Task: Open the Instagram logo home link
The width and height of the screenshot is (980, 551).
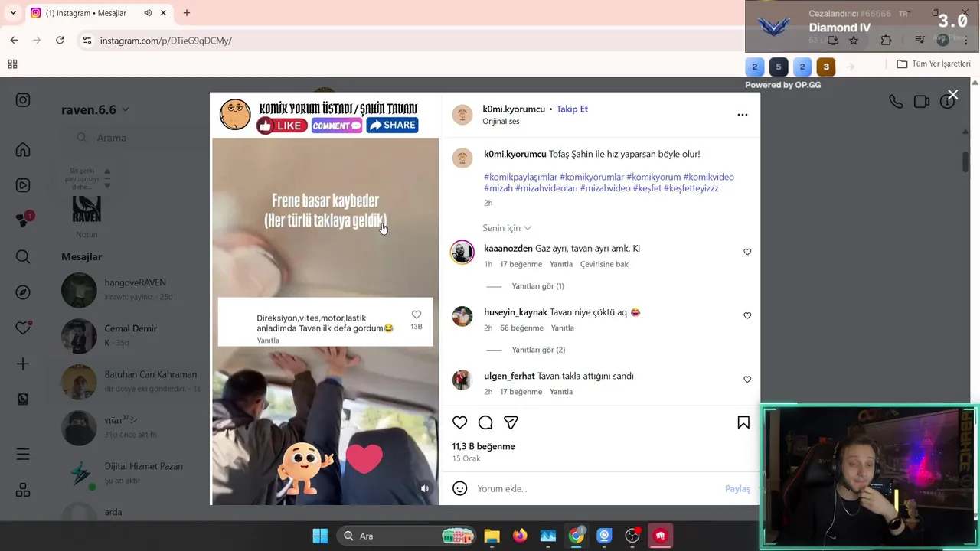Action: 23,100
